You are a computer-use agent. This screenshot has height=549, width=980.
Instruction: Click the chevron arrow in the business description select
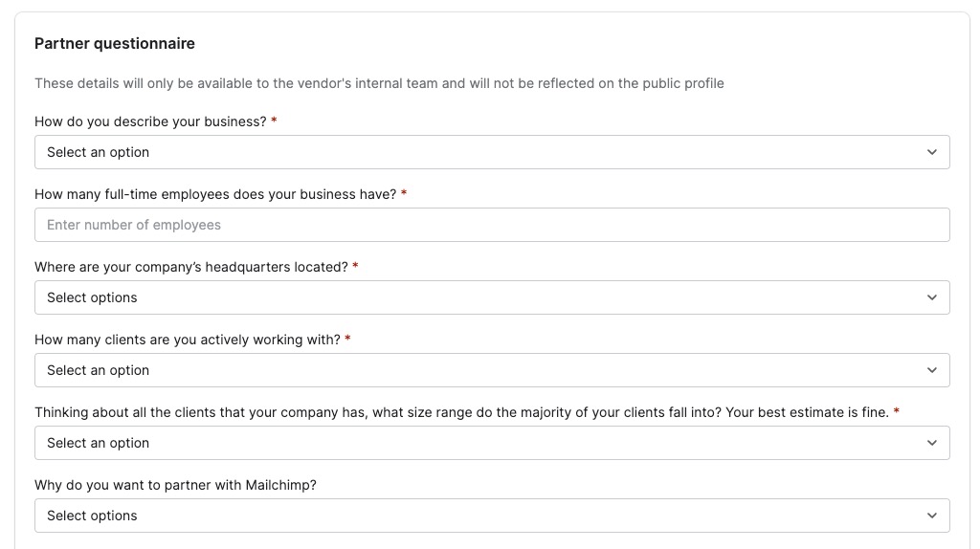pos(932,152)
